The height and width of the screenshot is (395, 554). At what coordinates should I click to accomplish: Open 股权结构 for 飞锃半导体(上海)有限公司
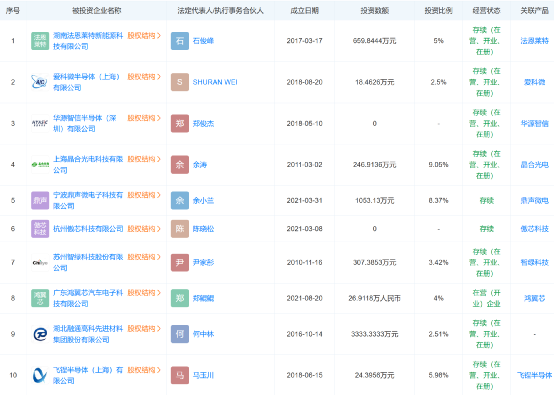click(144, 370)
